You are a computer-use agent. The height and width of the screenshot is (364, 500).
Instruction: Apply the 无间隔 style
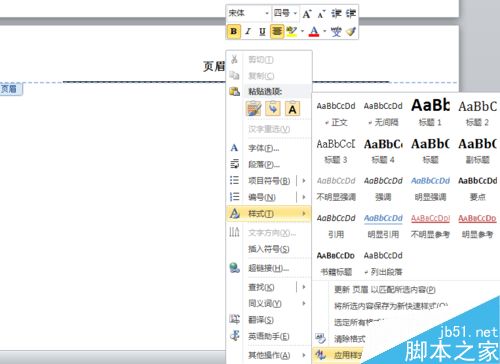(x=383, y=113)
